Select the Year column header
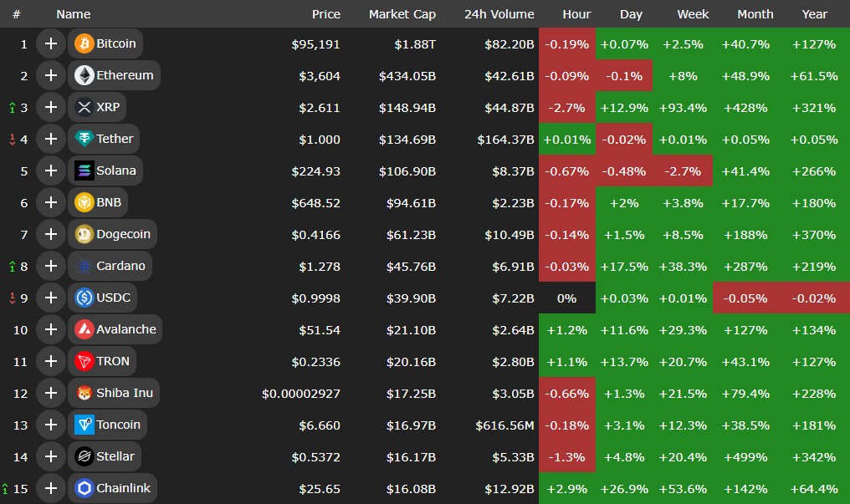The width and height of the screenshot is (850, 504). point(814,14)
